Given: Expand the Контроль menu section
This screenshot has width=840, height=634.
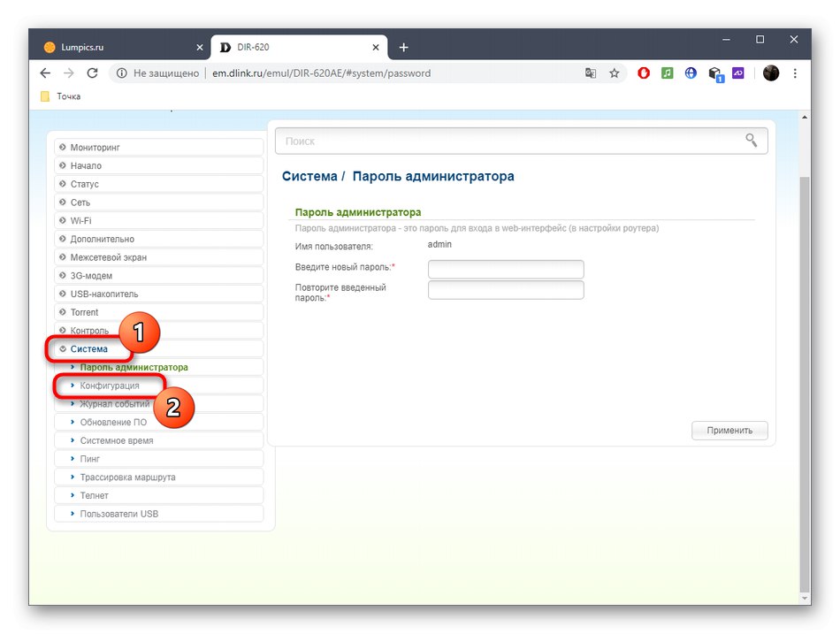Looking at the screenshot, I should pos(158,331).
